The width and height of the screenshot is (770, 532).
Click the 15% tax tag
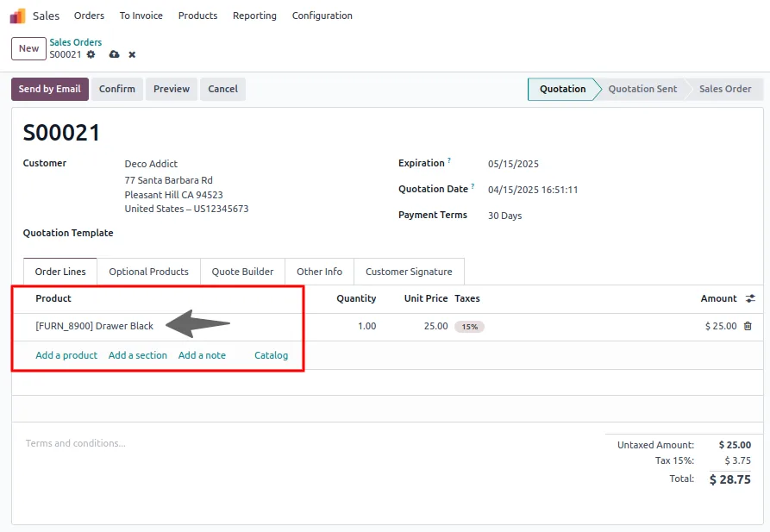[469, 327]
